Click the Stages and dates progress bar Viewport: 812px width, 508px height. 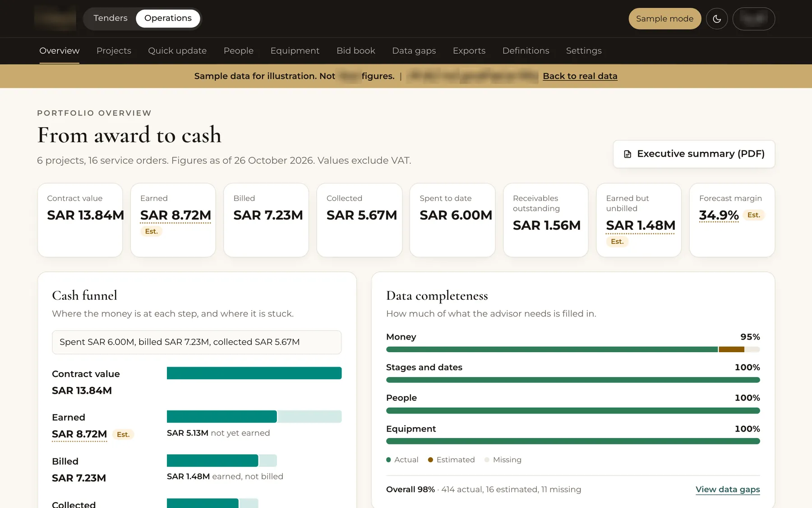573,380
